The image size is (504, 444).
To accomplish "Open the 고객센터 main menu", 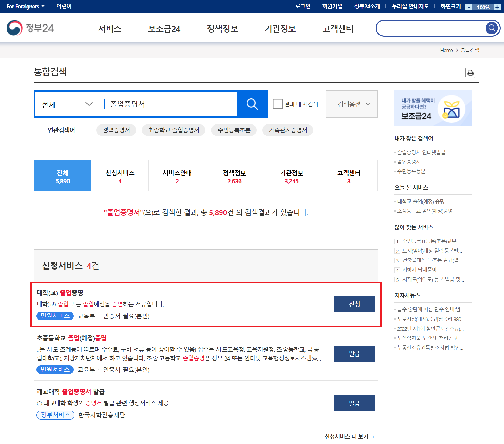I will click(x=338, y=28).
